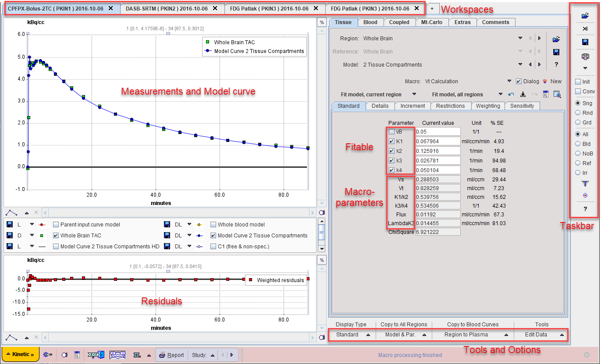Save icon in the right taskbar
Image resolution: width=601 pixels, height=364 pixels.
click(585, 42)
